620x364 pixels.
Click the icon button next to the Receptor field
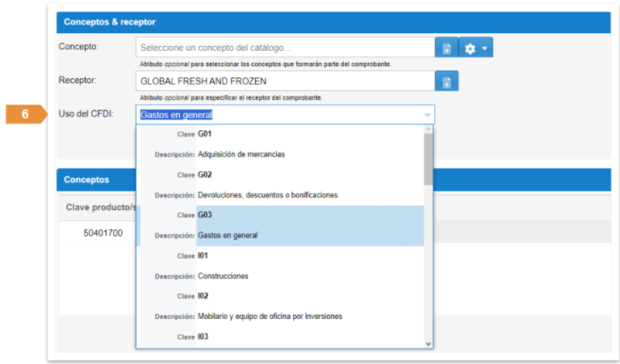tap(446, 82)
